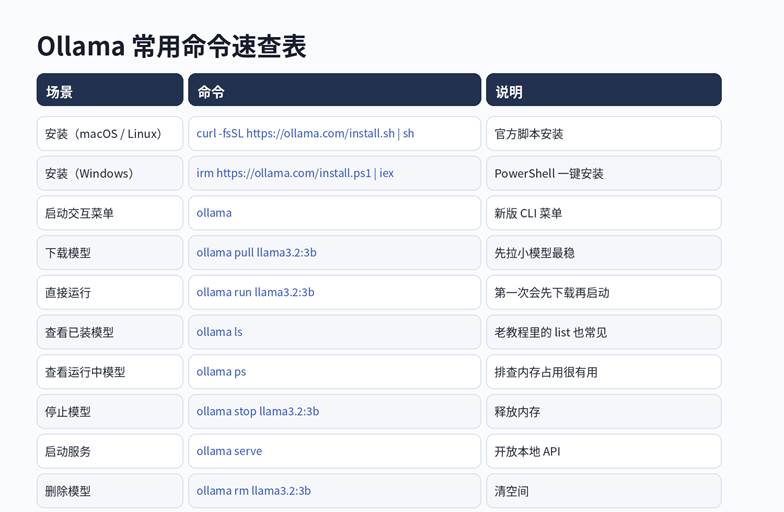Select the 'ollama run llama3.2:3b' command

click(x=255, y=292)
